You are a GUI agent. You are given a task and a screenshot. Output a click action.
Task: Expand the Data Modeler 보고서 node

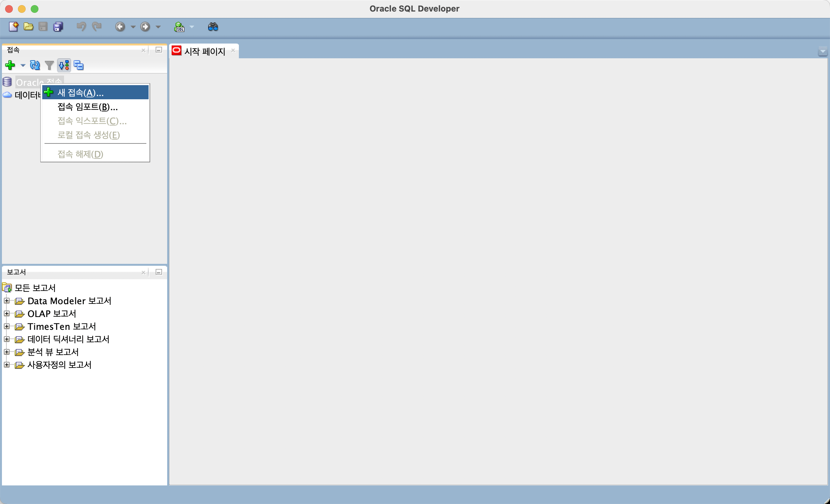pyautogui.click(x=6, y=301)
